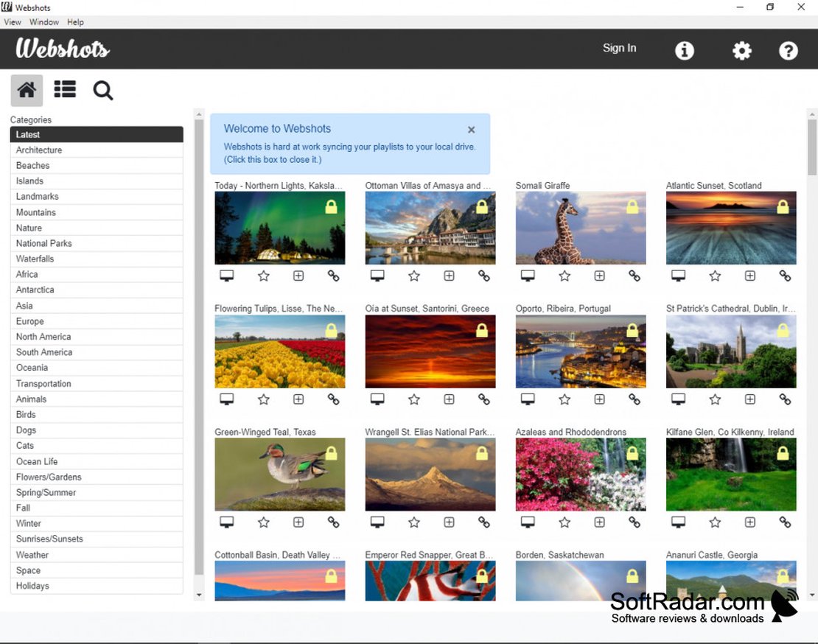Open the info panel
Viewport: 818px width, 644px height.
coord(684,50)
